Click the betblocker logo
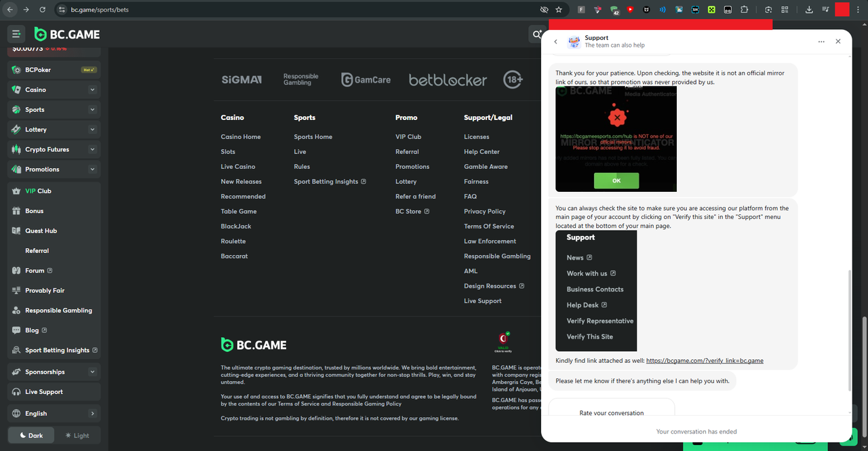The height and width of the screenshot is (451, 868). click(x=448, y=80)
